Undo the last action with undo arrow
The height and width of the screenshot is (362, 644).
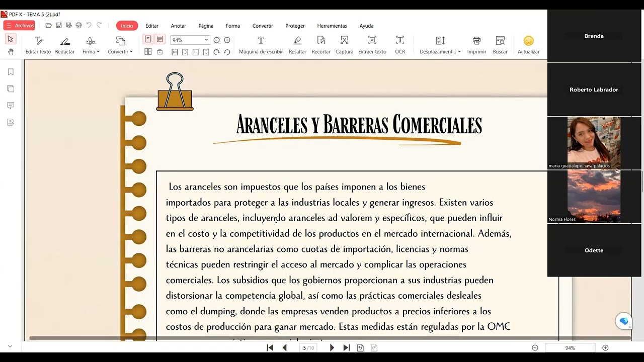tap(89, 25)
